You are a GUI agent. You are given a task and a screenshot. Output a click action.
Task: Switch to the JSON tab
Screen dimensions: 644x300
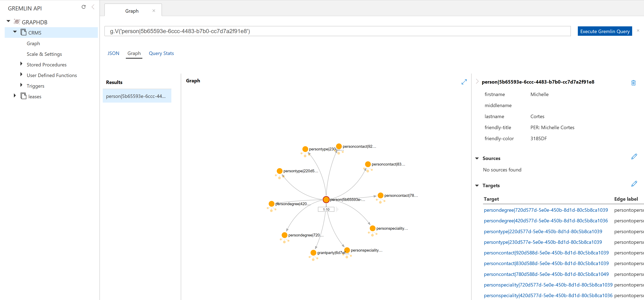113,53
